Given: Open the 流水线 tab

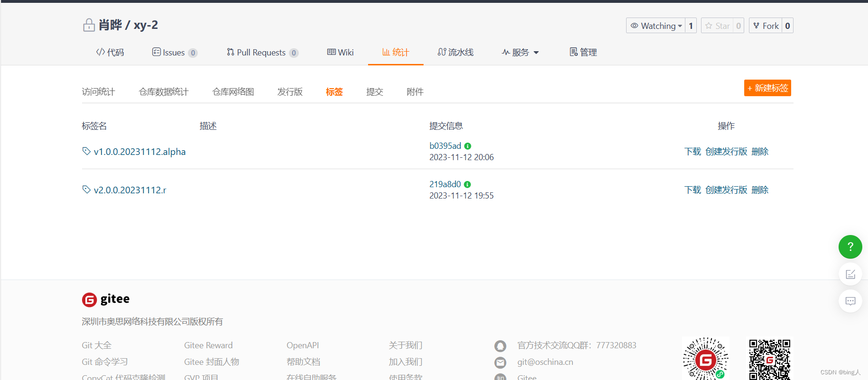Looking at the screenshot, I should pyautogui.click(x=455, y=52).
